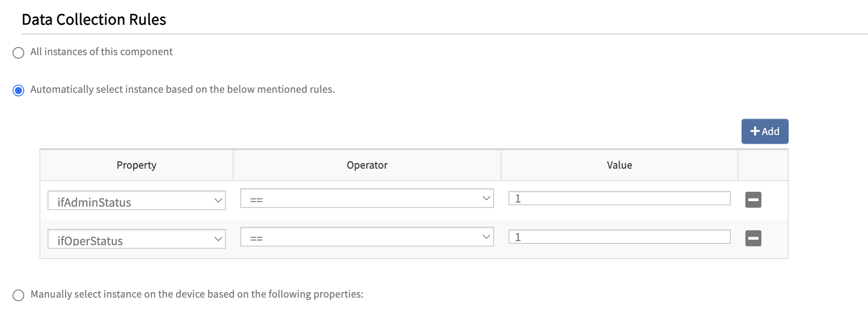Click the Operator column header
This screenshot has height=320, width=868.
click(x=367, y=165)
